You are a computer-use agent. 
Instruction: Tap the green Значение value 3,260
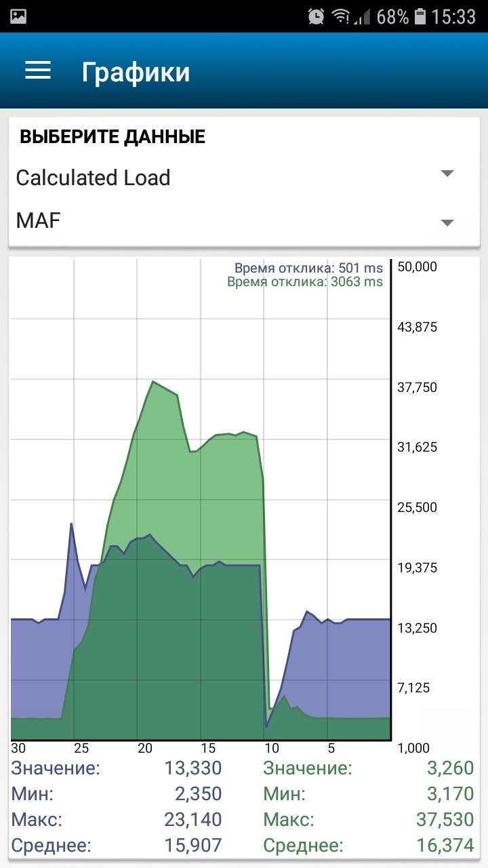(450, 768)
